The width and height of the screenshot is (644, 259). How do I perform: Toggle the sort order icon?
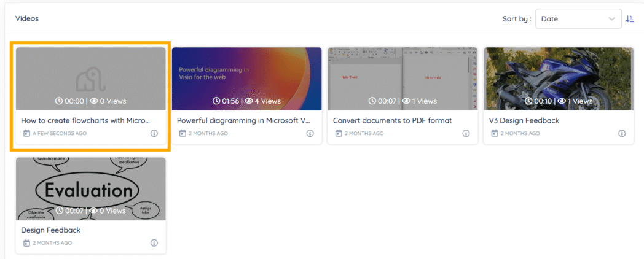click(x=630, y=19)
